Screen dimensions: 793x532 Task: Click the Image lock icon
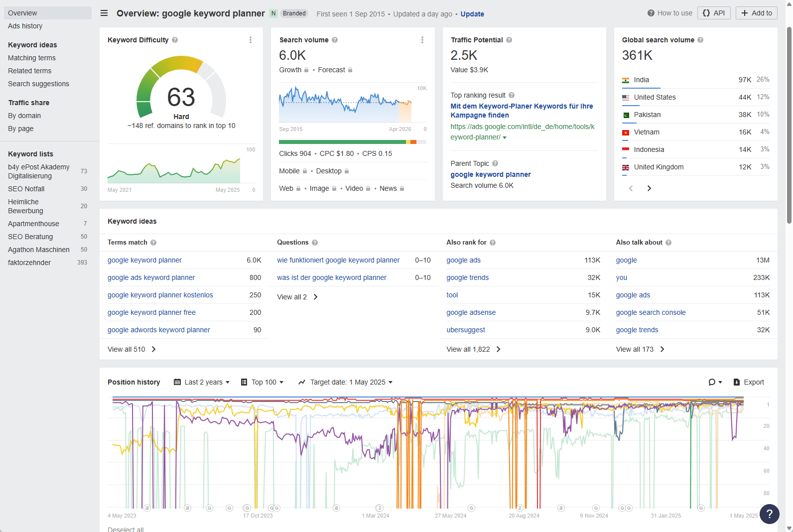(x=334, y=189)
